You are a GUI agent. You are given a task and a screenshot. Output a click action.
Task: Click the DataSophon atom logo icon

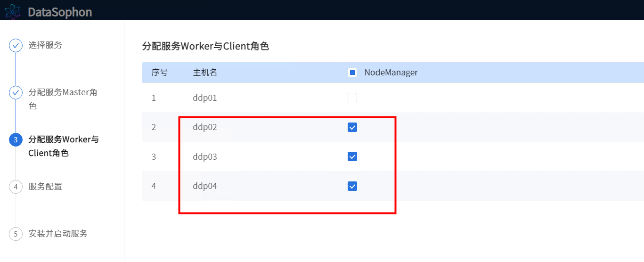(13, 11)
